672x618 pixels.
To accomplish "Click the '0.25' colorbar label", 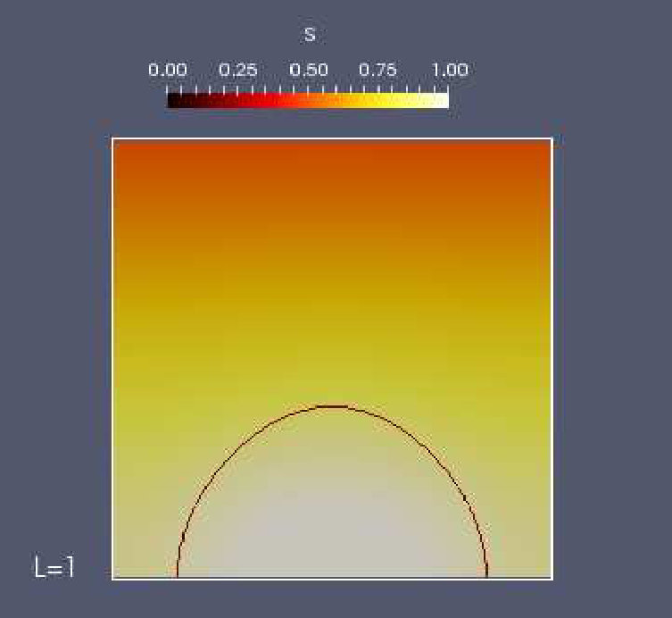I will (x=238, y=70).
